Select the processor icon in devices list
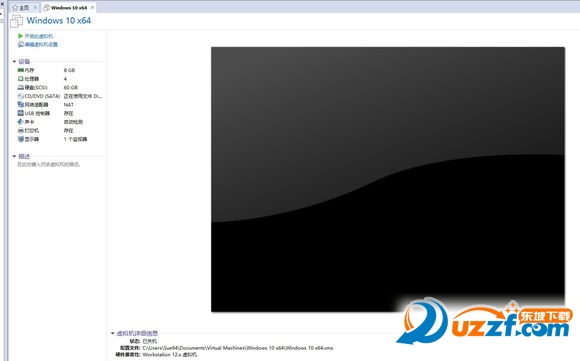The image size is (580, 361). click(21, 78)
